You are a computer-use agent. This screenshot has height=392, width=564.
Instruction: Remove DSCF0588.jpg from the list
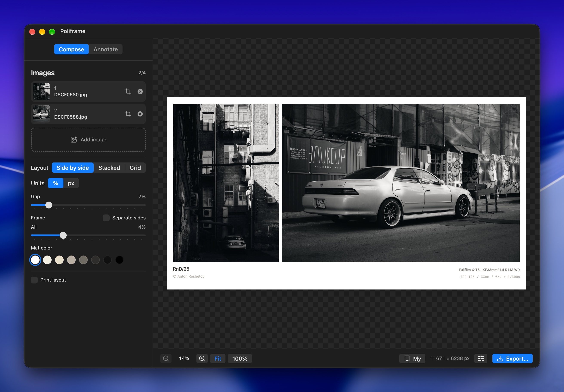point(140,114)
